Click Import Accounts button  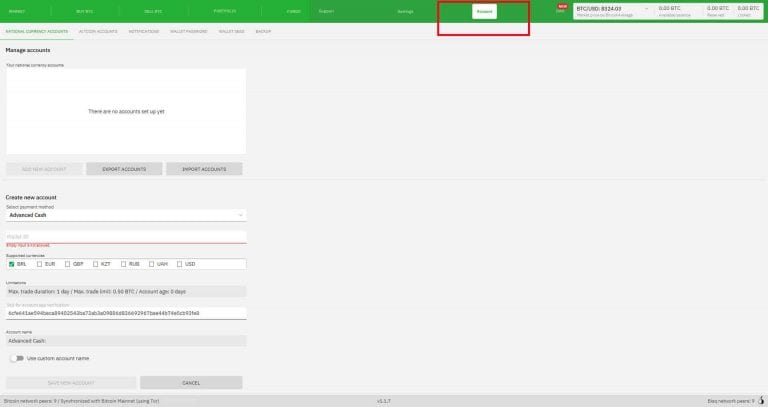click(204, 169)
